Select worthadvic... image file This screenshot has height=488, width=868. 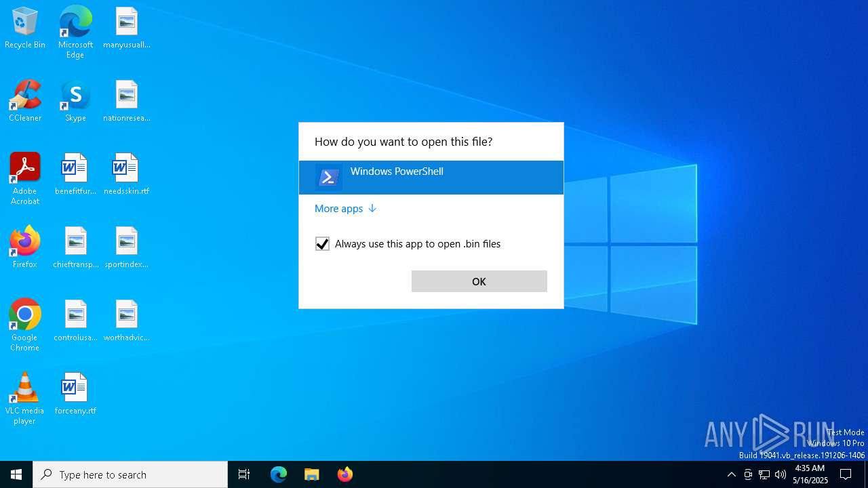[x=127, y=321]
